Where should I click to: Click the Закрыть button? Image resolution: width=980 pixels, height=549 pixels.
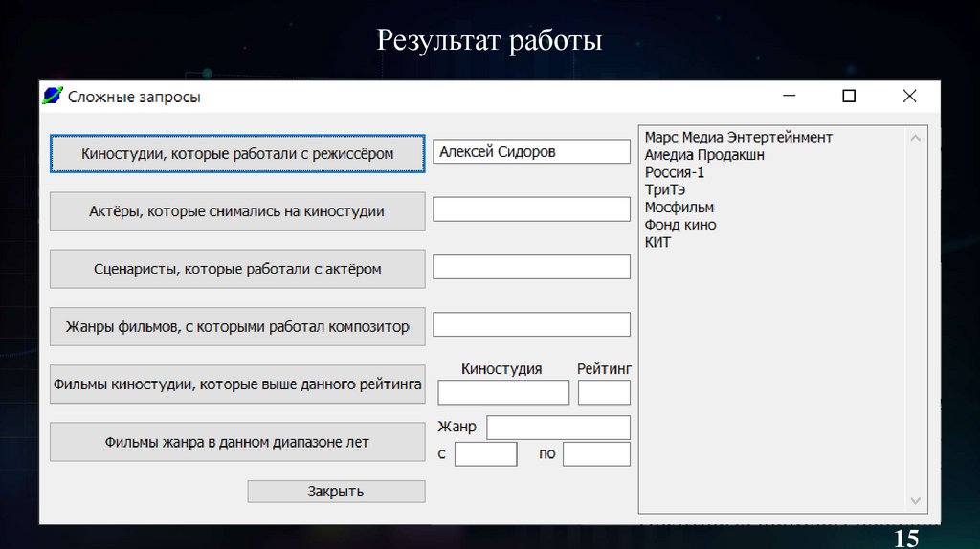pyautogui.click(x=336, y=492)
